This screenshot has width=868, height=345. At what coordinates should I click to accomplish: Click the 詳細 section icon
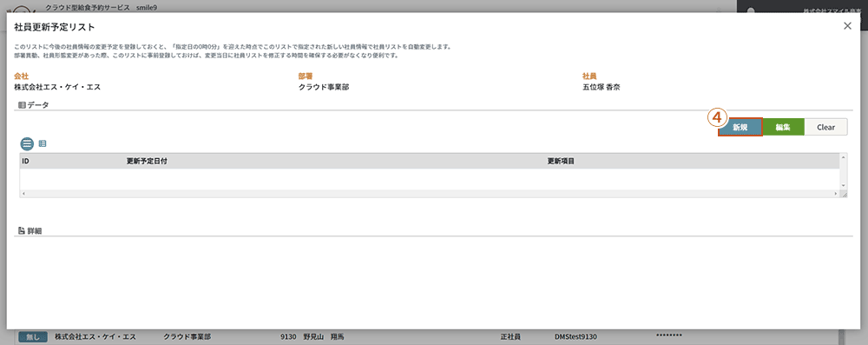click(23, 231)
